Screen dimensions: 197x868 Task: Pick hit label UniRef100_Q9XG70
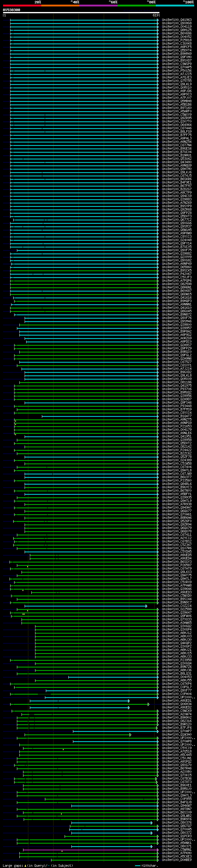[177, 765]
